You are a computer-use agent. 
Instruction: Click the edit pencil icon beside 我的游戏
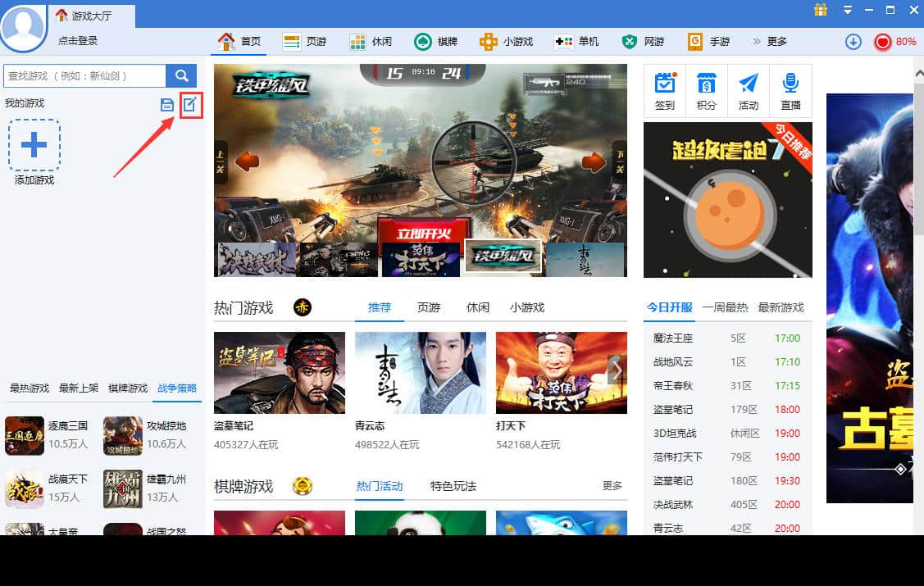click(x=190, y=105)
